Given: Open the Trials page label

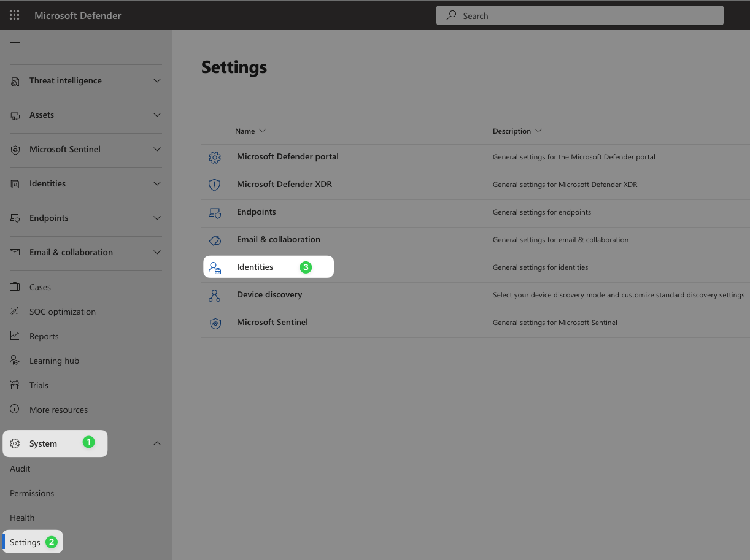Looking at the screenshot, I should pyautogui.click(x=39, y=385).
